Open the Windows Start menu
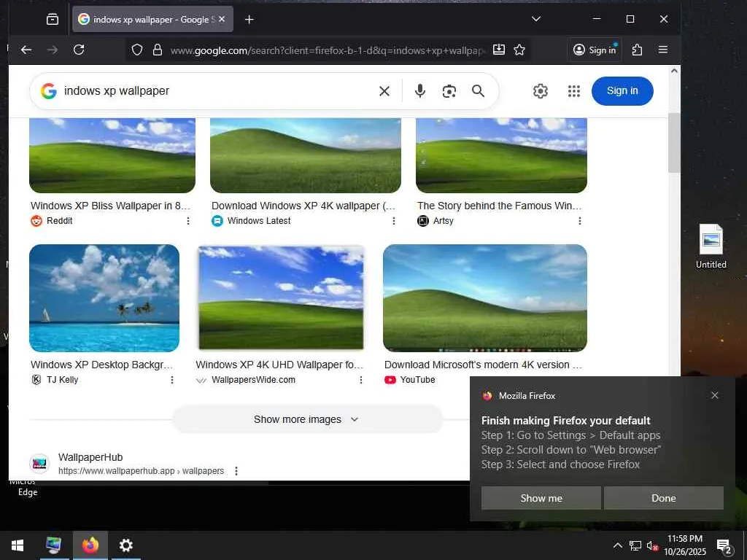Screen dimensions: 747x560 coord(18,545)
